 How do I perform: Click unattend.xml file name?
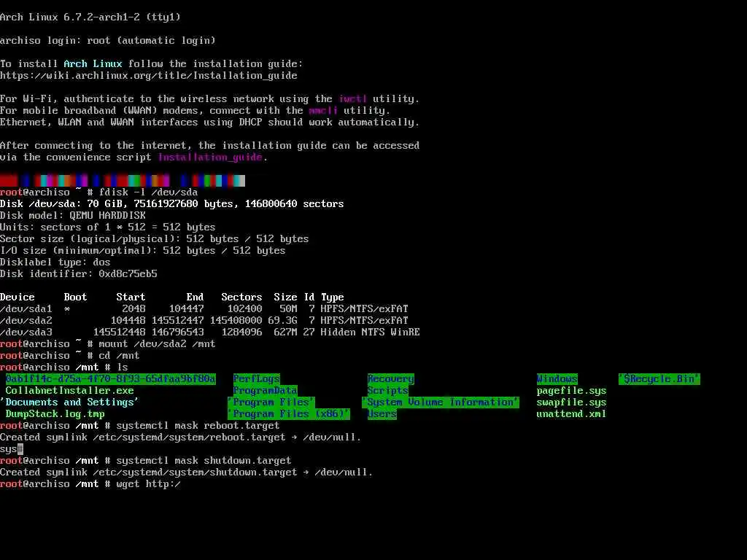(x=572, y=414)
